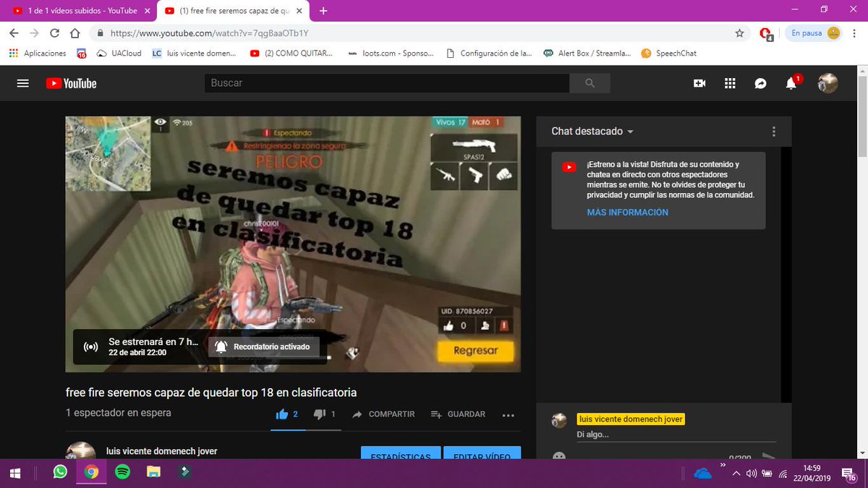The width and height of the screenshot is (868, 488).
Task: Open chat options three-dot menu
Action: click(x=774, y=132)
